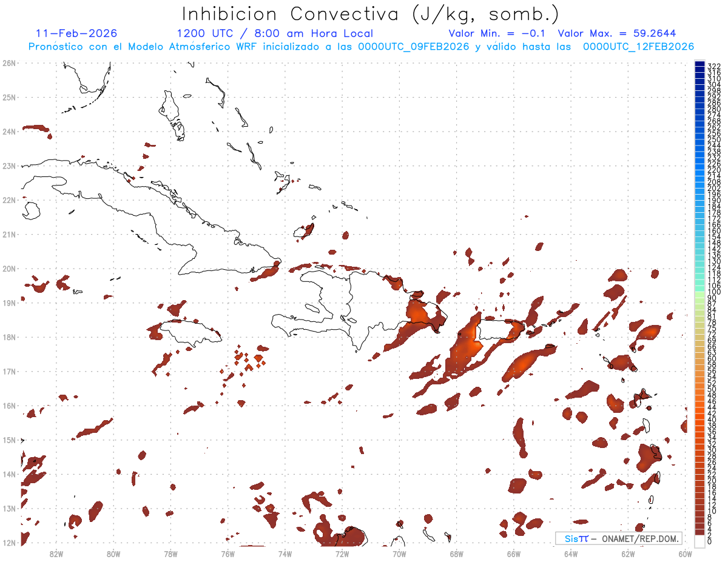
Task: Click the 21N latitude label
Action: click(x=8, y=234)
